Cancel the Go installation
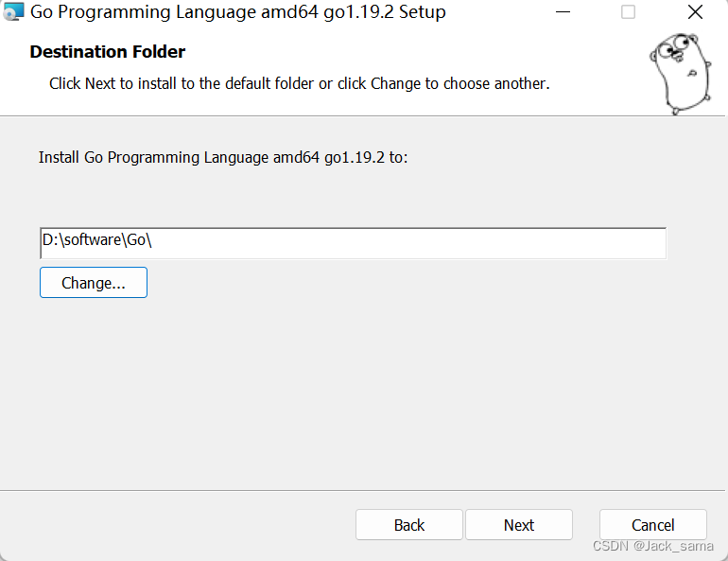The height and width of the screenshot is (561, 728). (652, 525)
